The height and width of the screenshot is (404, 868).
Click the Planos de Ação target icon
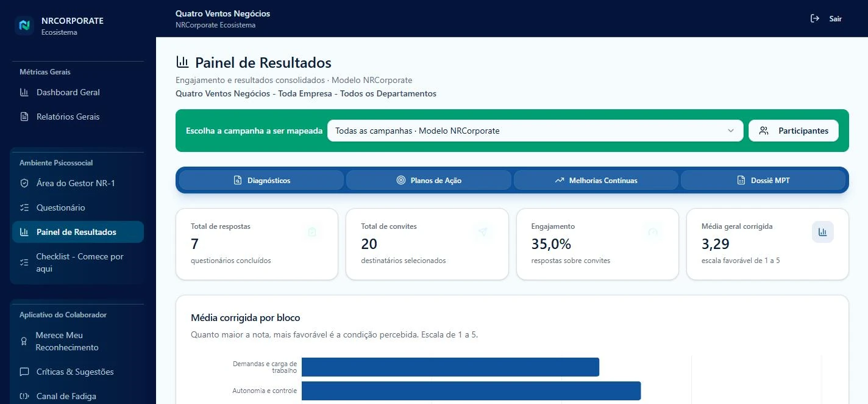[x=401, y=181]
